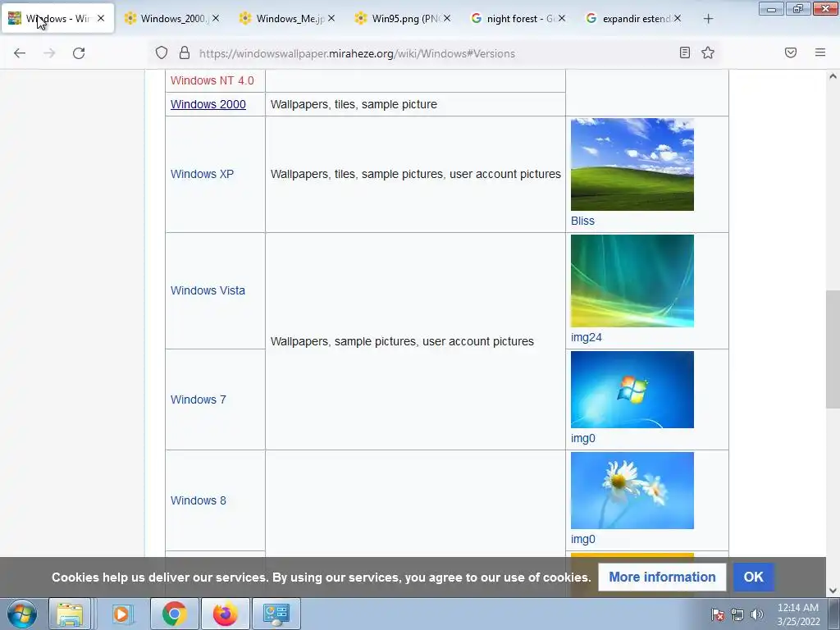The width and height of the screenshot is (840, 630).
Task: Open the Windows 8 daisy wallpaper thumbnail
Action: point(632,491)
